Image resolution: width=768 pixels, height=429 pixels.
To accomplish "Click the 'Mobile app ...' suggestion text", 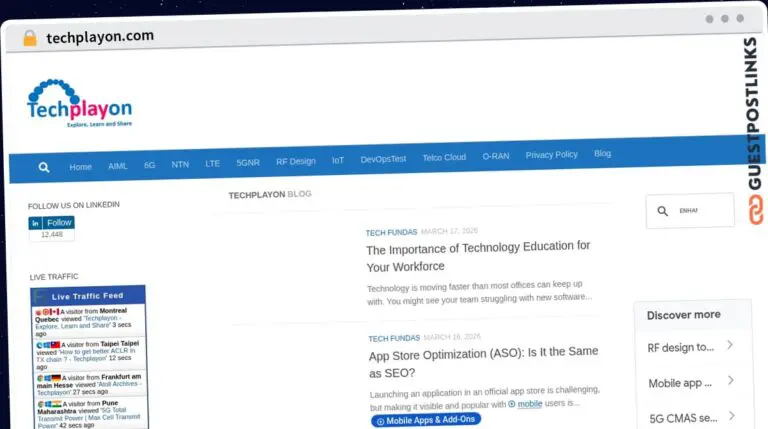I will [680, 383].
